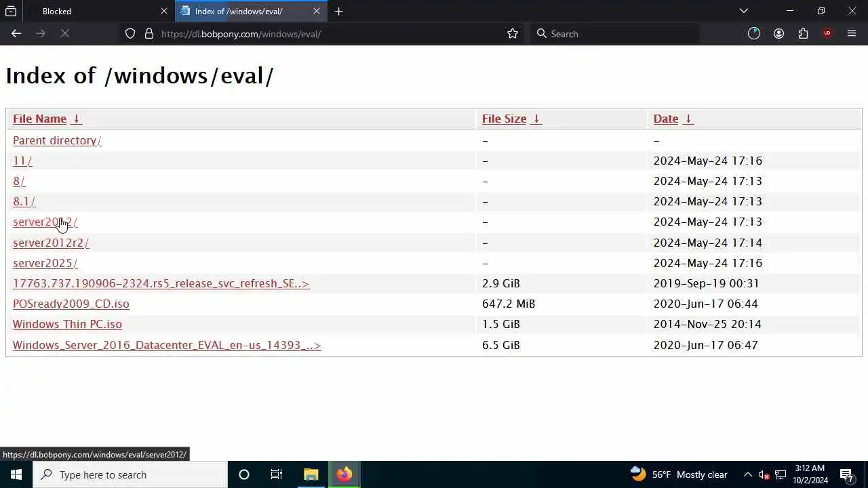Image resolution: width=868 pixels, height=488 pixels.
Task: Open the clock showing 3:12 AM
Action: 810,474
